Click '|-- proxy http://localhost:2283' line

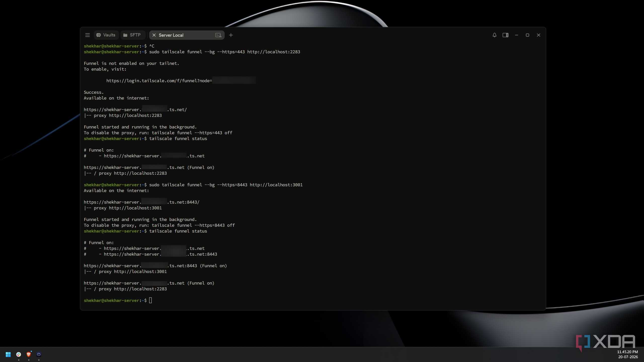point(123,115)
